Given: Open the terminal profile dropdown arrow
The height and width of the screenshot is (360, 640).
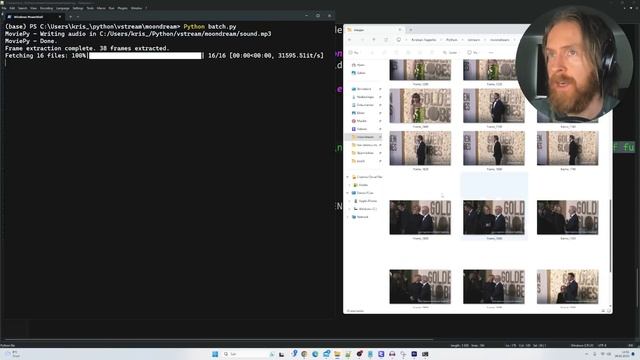Looking at the screenshot, I should click(x=78, y=17).
